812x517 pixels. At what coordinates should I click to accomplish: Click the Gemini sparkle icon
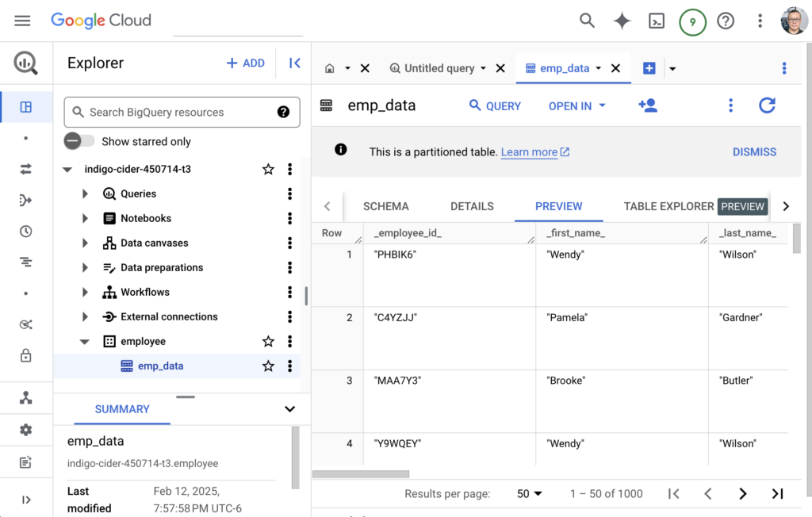coord(622,21)
